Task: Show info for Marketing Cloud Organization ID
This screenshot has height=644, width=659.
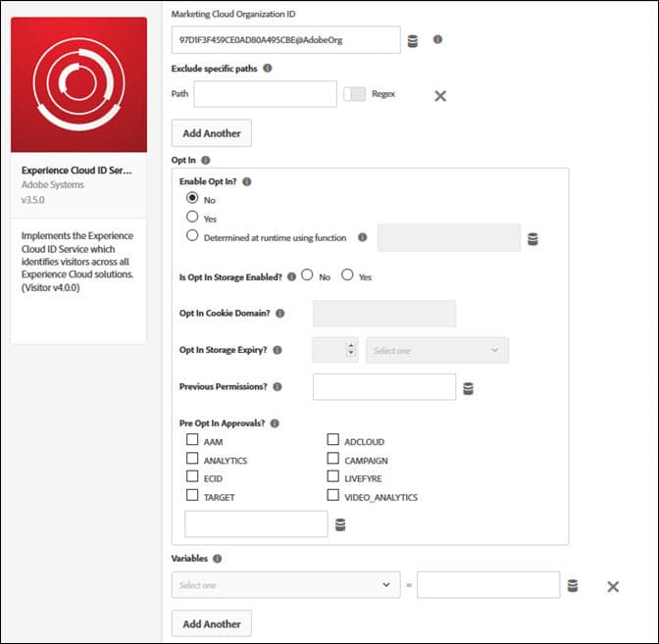Action: [437, 39]
